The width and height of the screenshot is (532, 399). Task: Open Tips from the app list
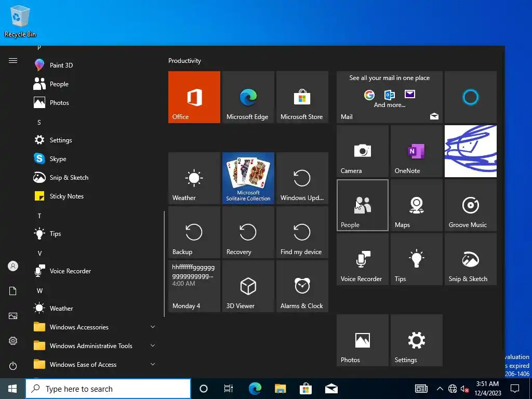pos(95,233)
